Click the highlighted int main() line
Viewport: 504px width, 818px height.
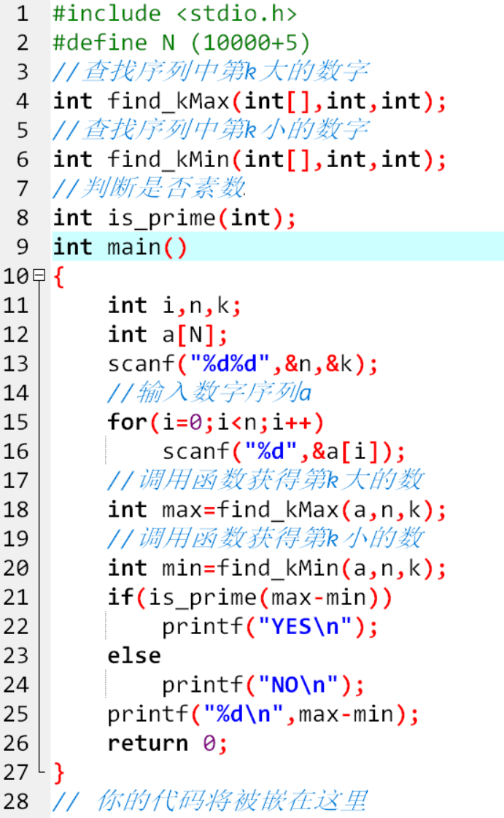pyautogui.click(x=120, y=247)
